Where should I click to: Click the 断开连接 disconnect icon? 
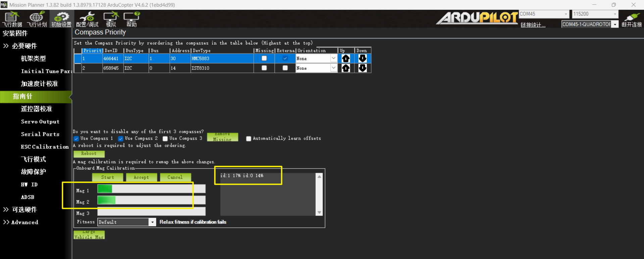[632, 19]
